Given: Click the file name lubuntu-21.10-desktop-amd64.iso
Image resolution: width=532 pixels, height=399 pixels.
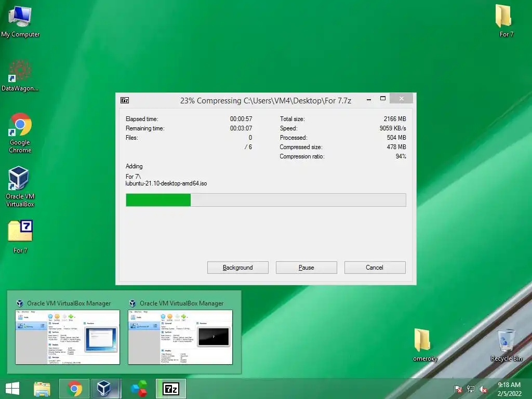Looking at the screenshot, I should 166,183.
